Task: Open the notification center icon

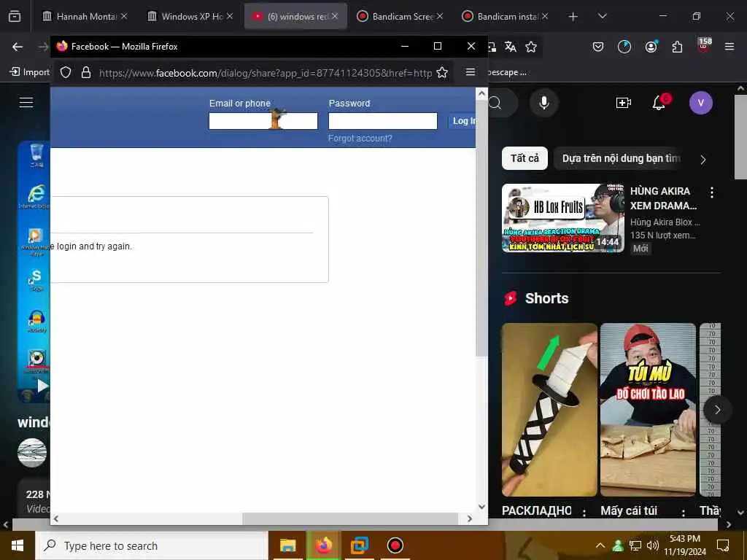Action: coord(723,545)
